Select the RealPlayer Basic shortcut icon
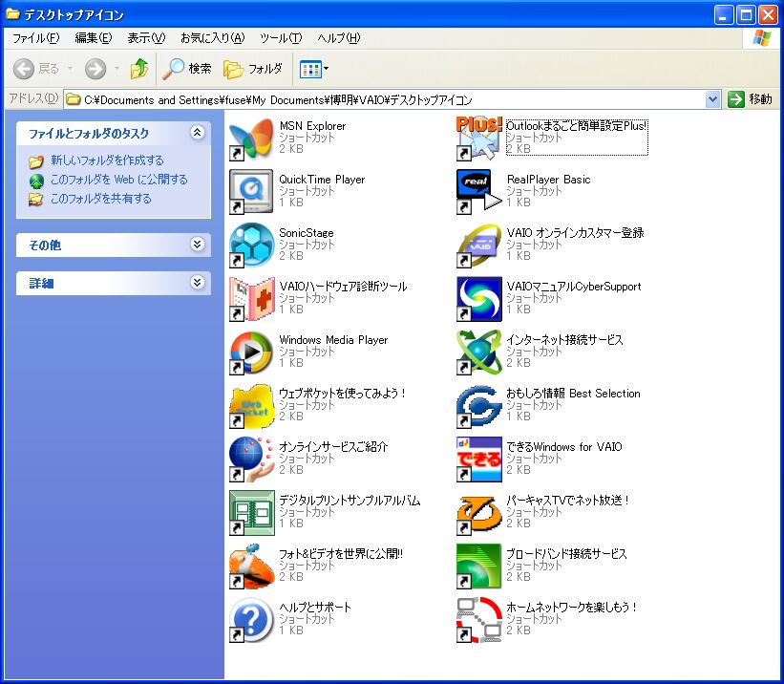 (478, 192)
